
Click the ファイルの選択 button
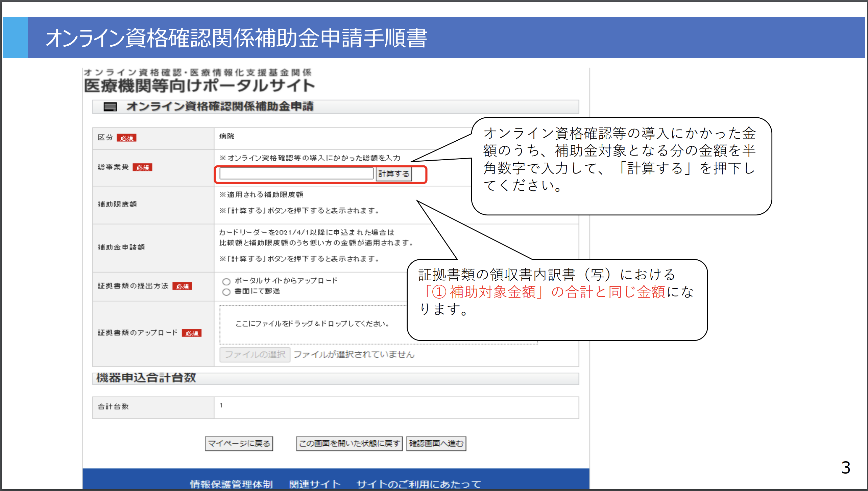pos(255,354)
